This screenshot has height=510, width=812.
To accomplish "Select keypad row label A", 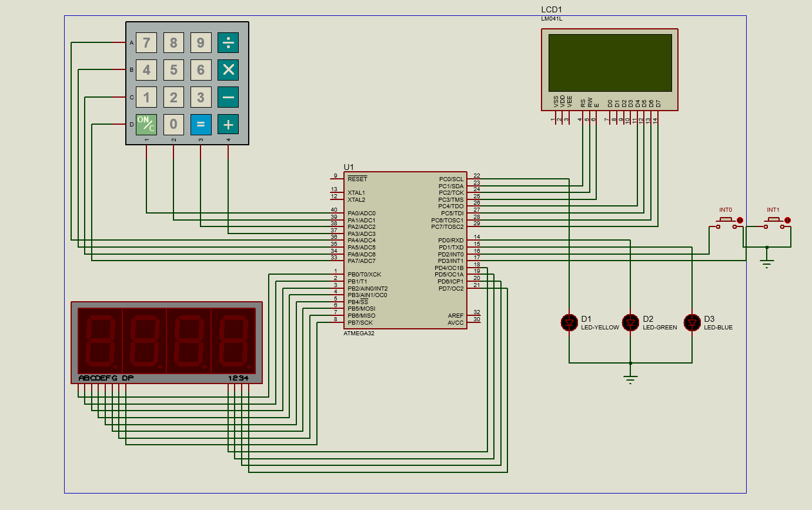I will [x=132, y=43].
